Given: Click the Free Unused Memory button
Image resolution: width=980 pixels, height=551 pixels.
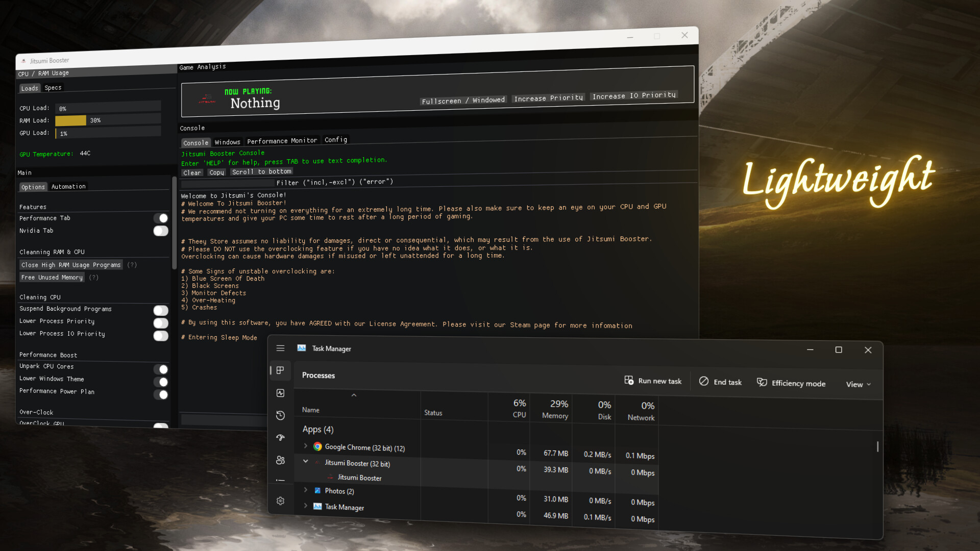Looking at the screenshot, I should point(52,277).
